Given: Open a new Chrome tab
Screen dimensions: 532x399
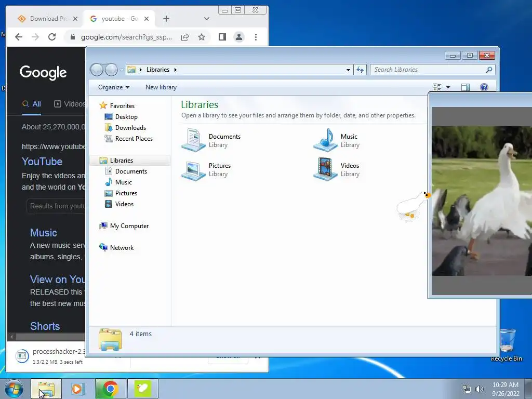Looking at the screenshot, I should point(166,19).
